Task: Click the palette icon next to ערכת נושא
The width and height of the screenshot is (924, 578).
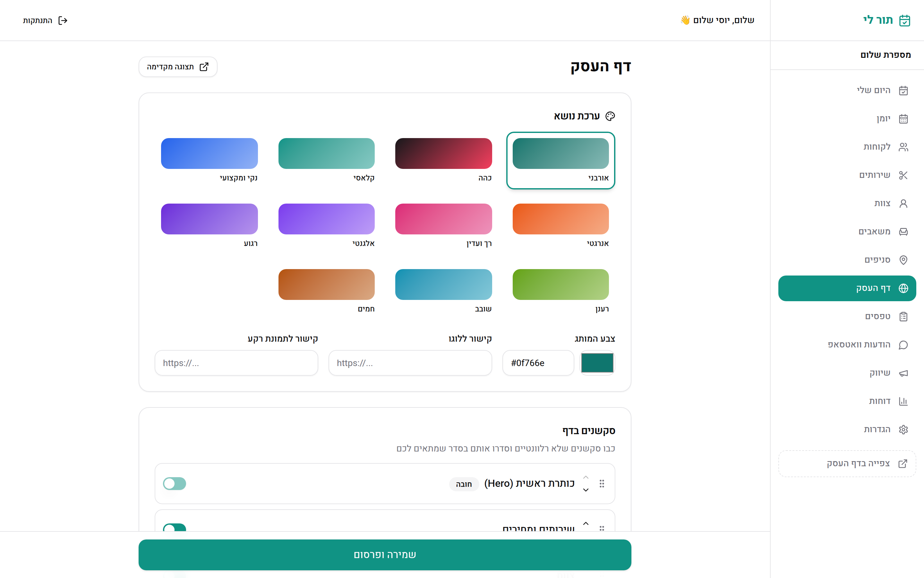Action: (610, 116)
